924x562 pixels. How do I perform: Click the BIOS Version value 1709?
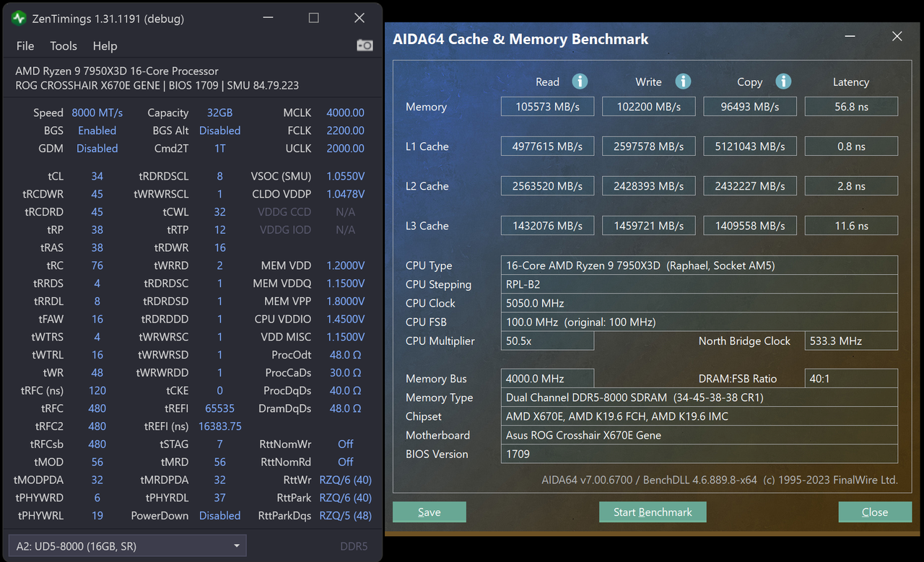click(x=699, y=454)
